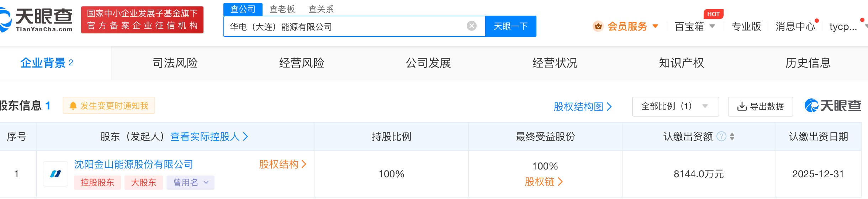Open 股权结构 link in shareholder row
Image resolution: width=868 pixels, height=199 pixels.
coord(282,164)
